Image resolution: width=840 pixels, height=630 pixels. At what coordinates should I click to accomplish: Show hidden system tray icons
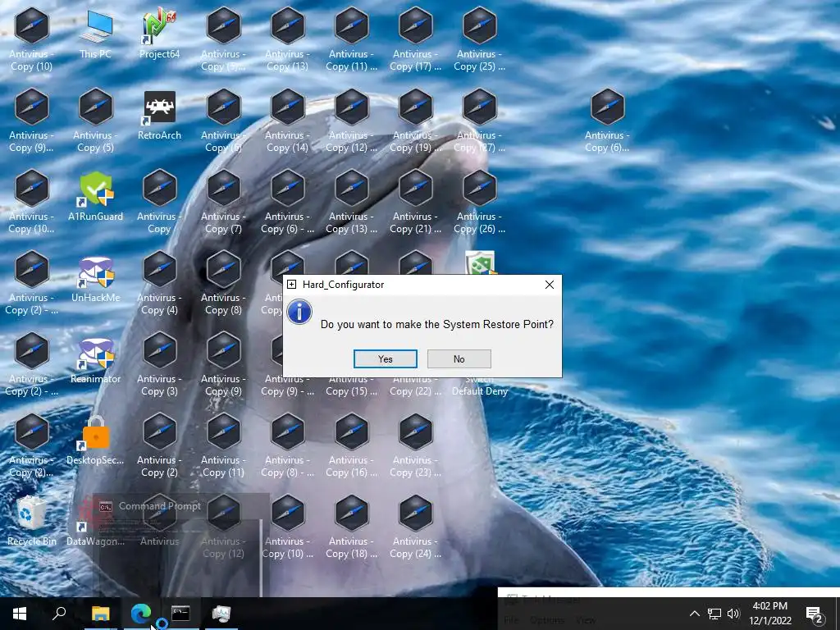coord(694,614)
